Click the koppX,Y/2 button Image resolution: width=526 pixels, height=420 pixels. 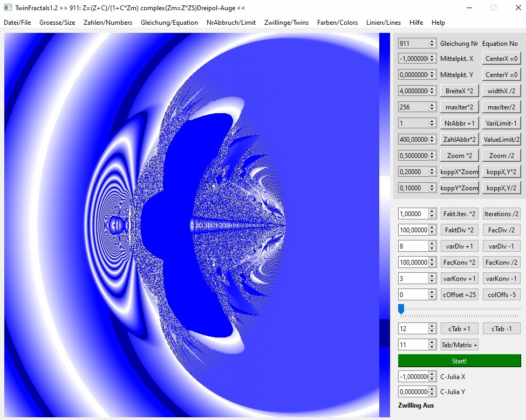(x=502, y=188)
